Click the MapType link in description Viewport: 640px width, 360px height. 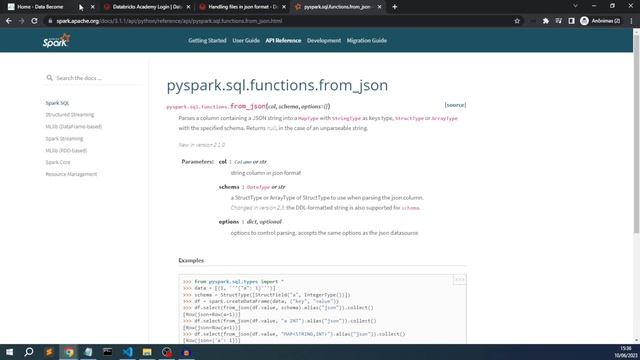click(x=308, y=118)
